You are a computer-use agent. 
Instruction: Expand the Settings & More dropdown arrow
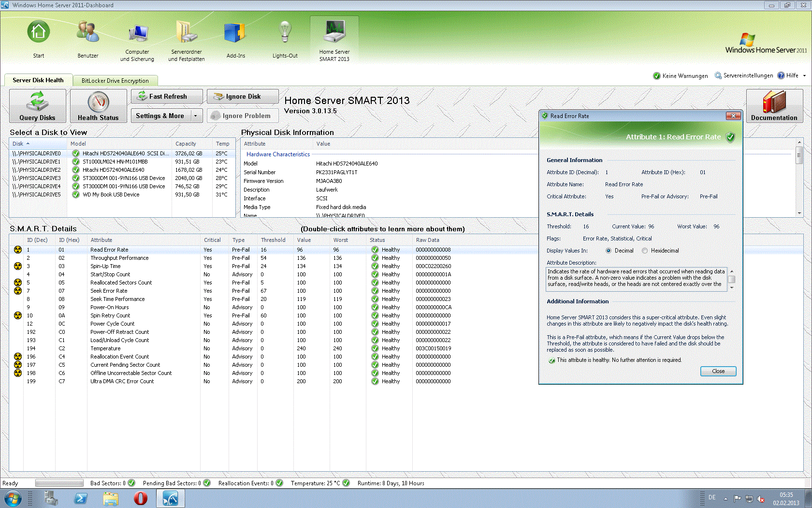(196, 116)
